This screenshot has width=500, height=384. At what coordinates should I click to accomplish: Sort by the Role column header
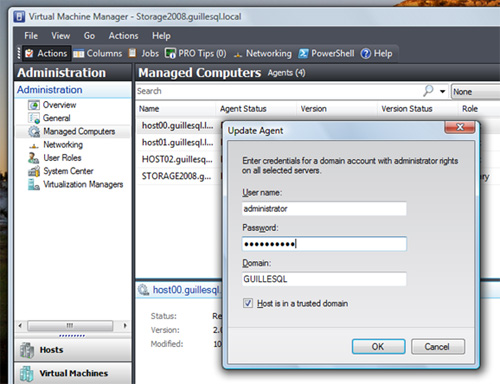click(479, 109)
